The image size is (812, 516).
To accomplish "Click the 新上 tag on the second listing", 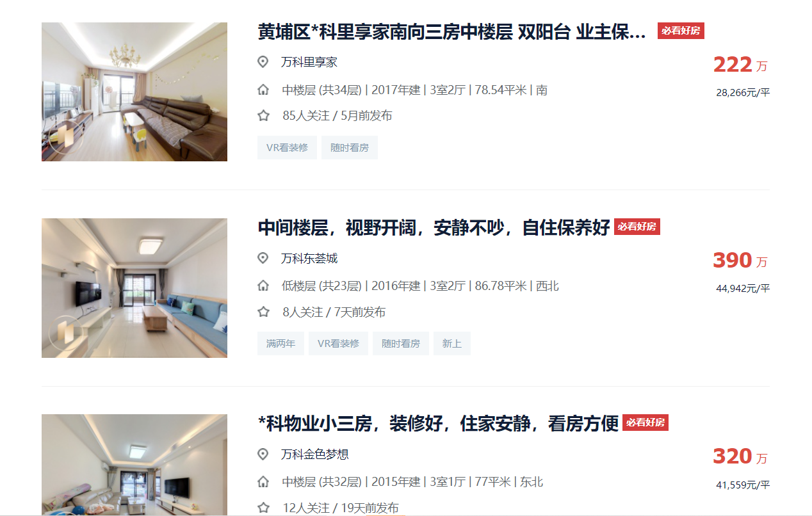I will [x=452, y=343].
